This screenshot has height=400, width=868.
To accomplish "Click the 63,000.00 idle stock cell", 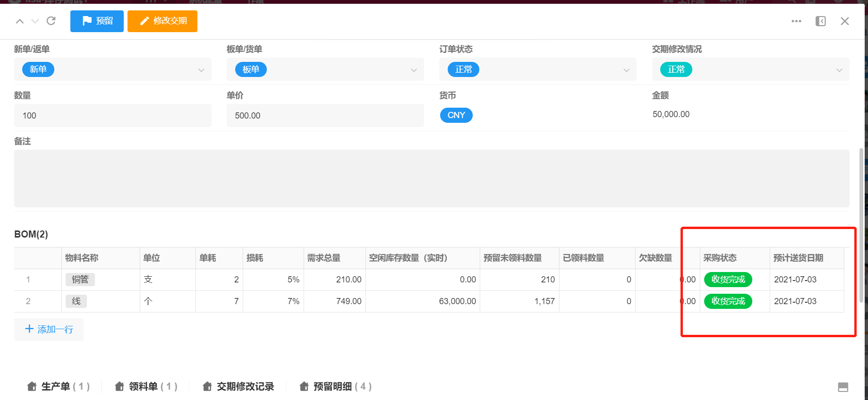I will (x=423, y=301).
